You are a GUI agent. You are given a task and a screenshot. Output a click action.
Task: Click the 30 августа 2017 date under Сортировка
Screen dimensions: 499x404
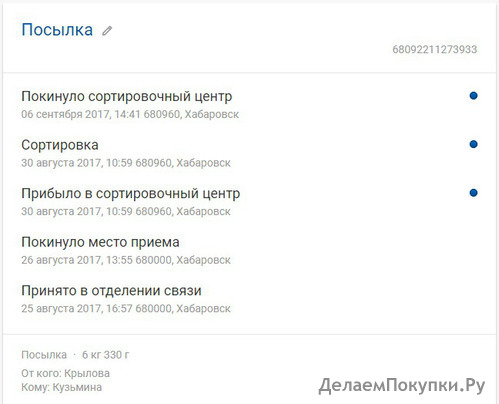62,163
